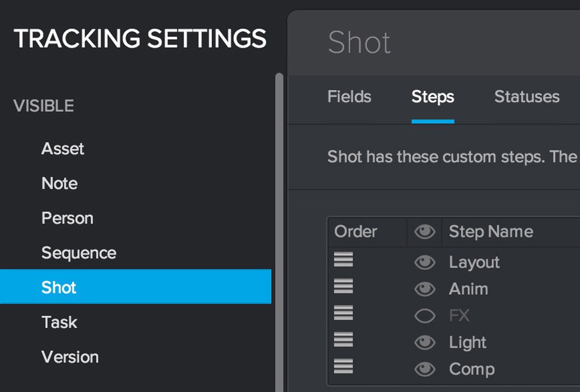Viewport: 580px width, 392px height.
Task: Click the Comp row drag handle
Action: [x=343, y=366]
